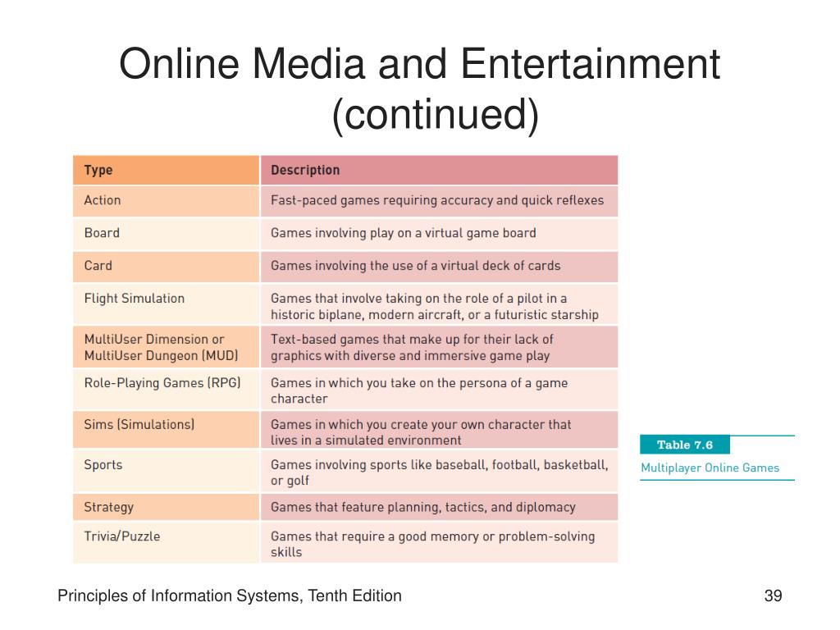Click 'create your own character' description
Image resolution: width=840 pixels, height=630 pixels.
point(440,430)
